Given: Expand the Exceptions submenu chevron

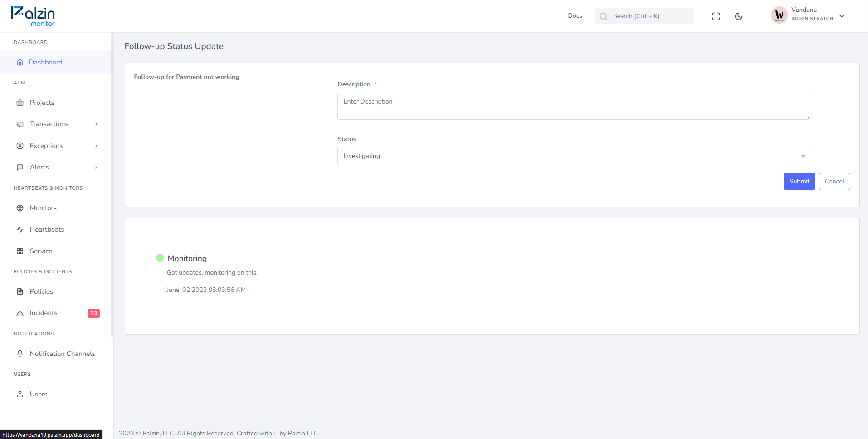Looking at the screenshot, I should pos(96,146).
